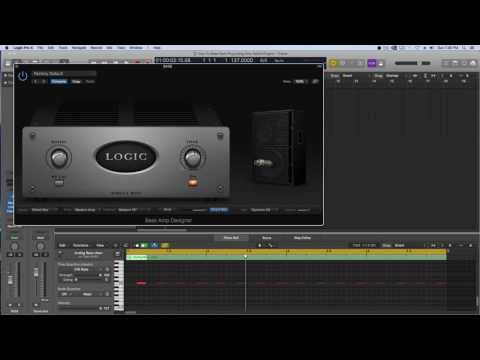Open the piano roll Edit menu
Image resolution: width=480 pixels, height=360 pixels.
click(62, 245)
